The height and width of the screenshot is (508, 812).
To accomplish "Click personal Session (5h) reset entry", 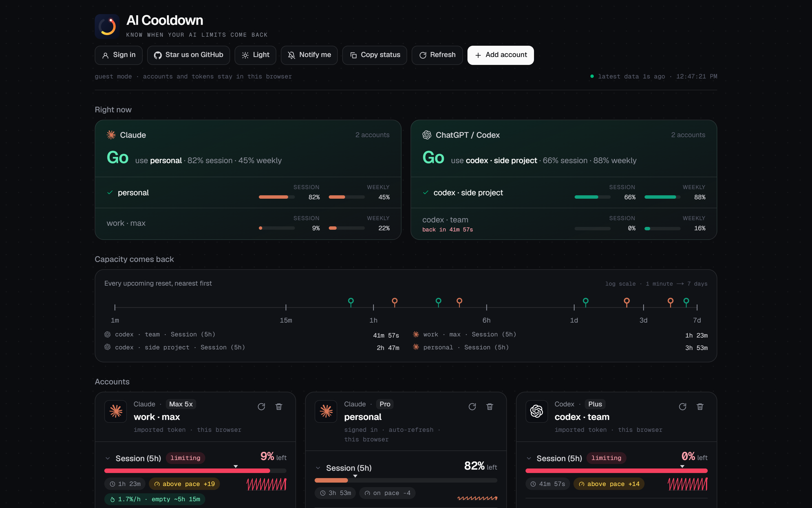I will pos(560,348).
